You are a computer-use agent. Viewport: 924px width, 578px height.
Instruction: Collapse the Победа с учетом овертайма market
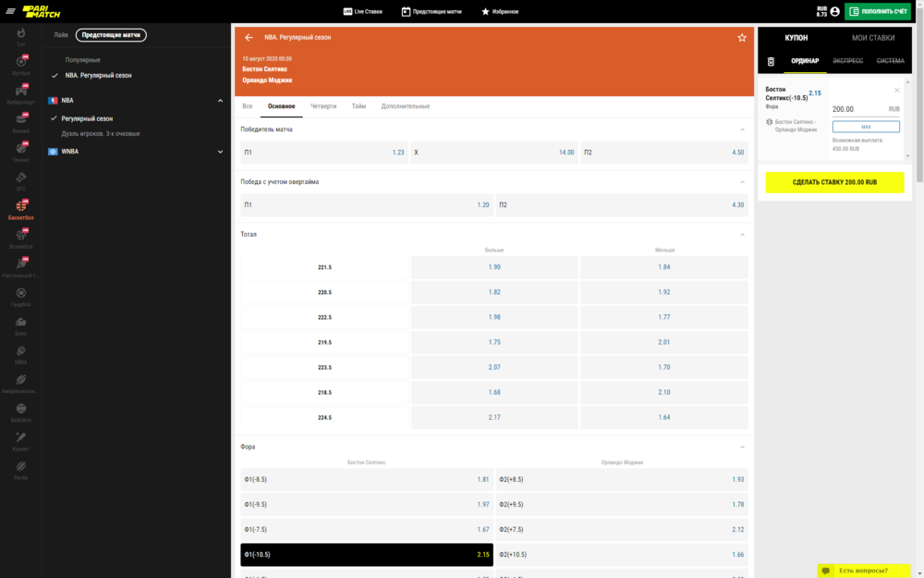point(743,182)
